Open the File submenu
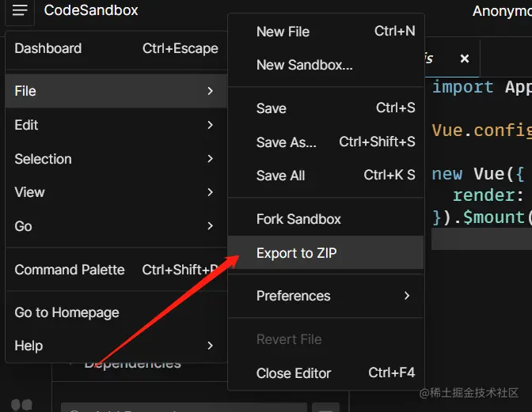532x412 pixels. 116,91
